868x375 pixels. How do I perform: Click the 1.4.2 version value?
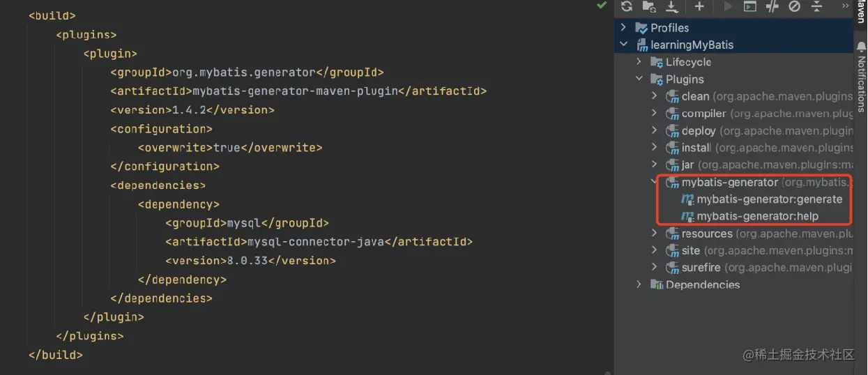(x=188, y=110)
